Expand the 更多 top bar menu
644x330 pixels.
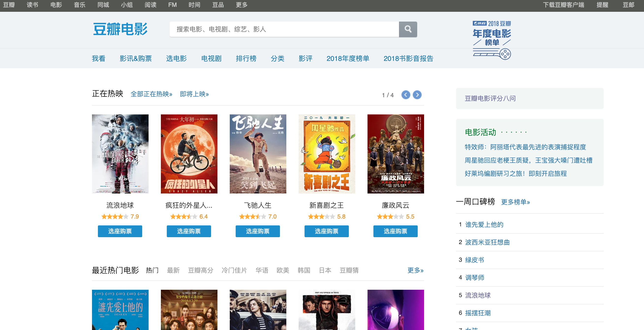(x=242, y=5)
